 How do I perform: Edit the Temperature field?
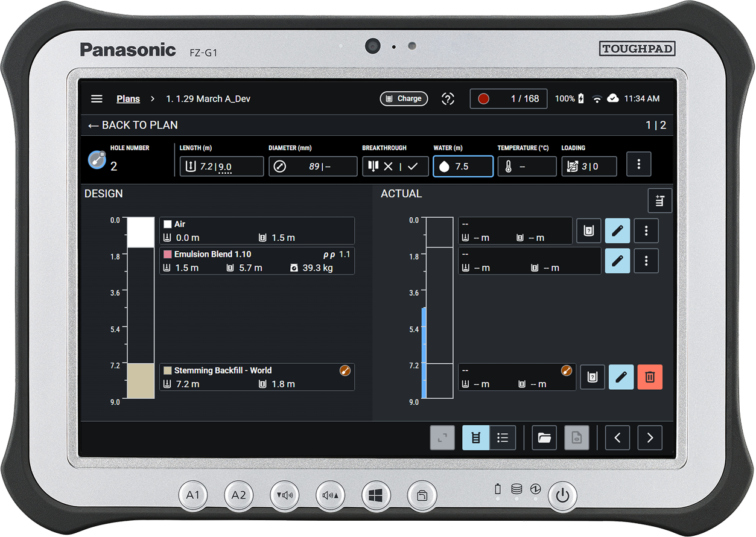tap(527, 167)
